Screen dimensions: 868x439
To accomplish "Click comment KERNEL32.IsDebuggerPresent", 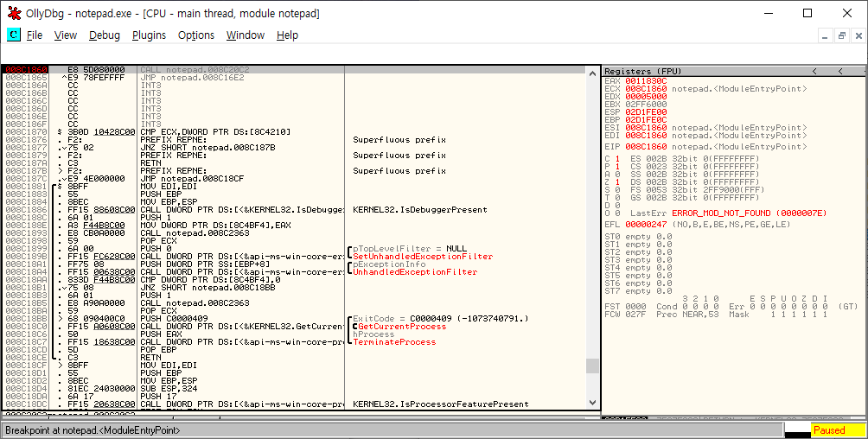I will [420, 209].
